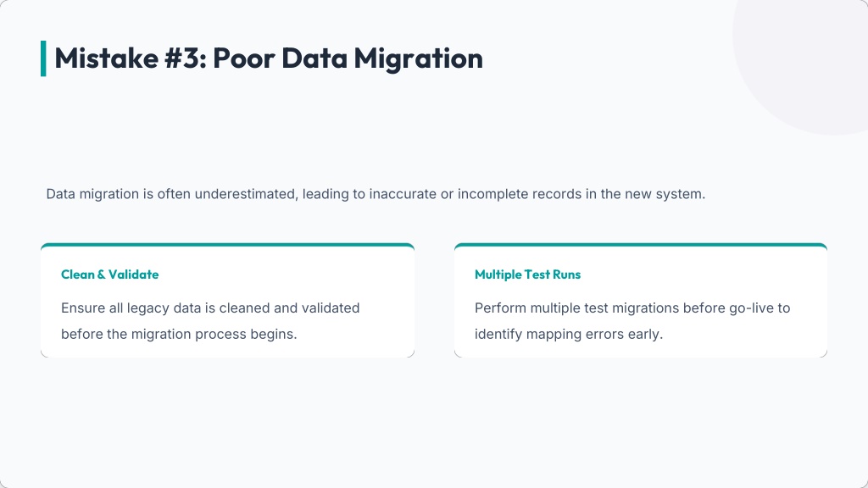Click the ampersand in "Clean & Validate"
Screen dimensions: 868x488
click(102, 274)
